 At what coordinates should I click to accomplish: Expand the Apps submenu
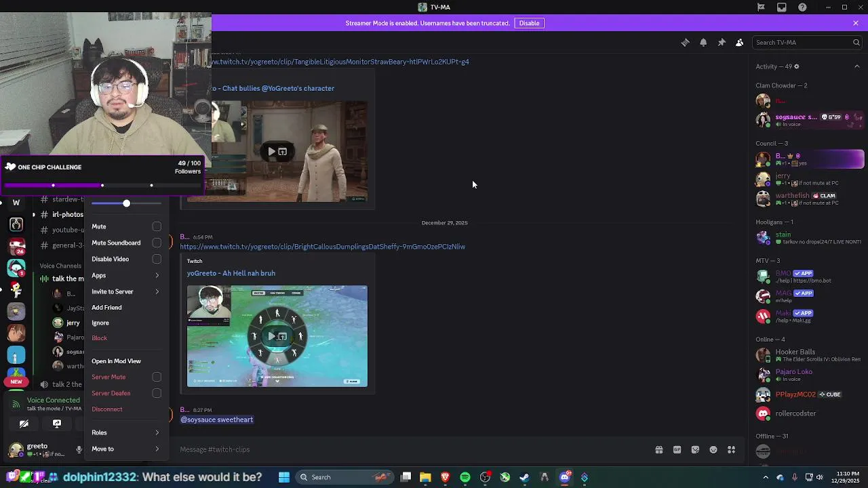(x=125, y=275)
